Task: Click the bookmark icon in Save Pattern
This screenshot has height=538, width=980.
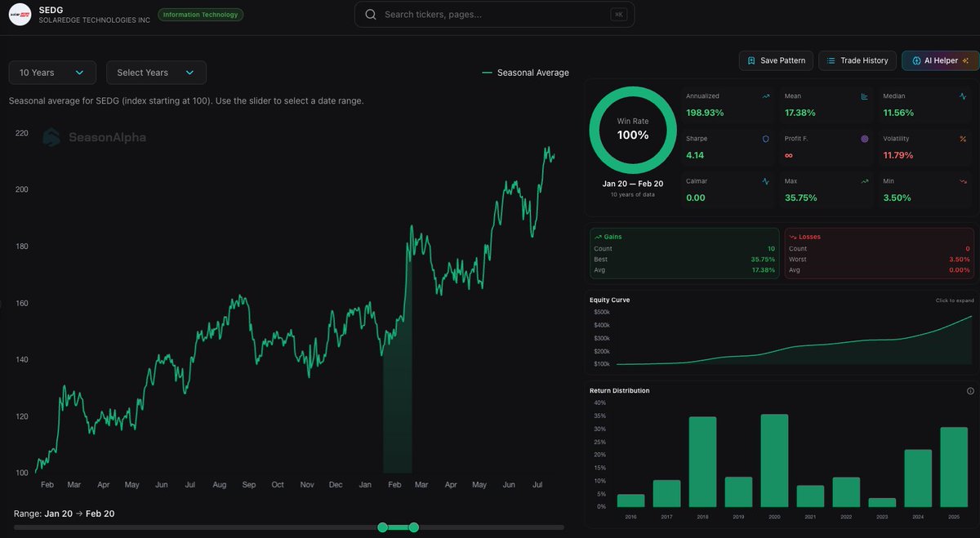Action: coord(751,60)
